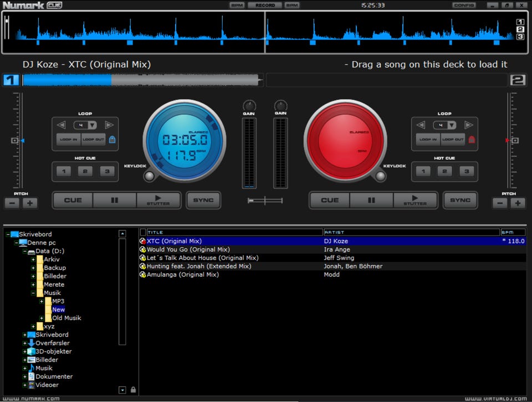Viewport: 532px width, 402px height.
Task: Expand the Old Musik folder
Action: 42,318
